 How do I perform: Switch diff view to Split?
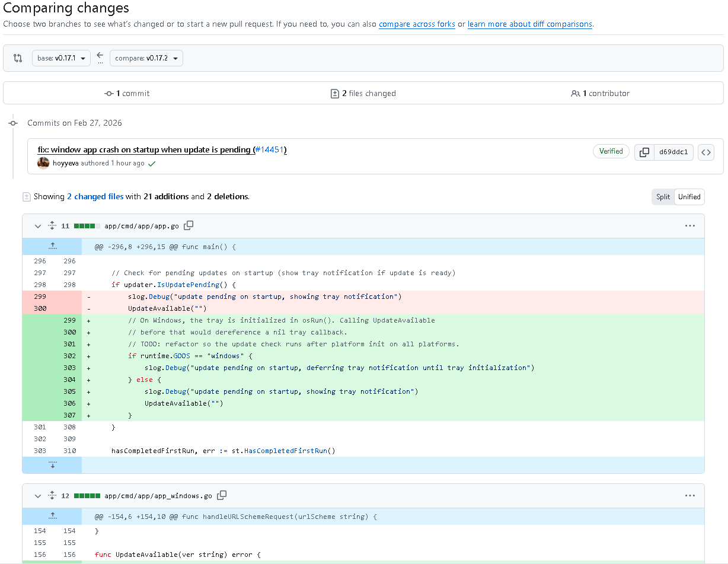pyautogui.click(x=663, y=197)
